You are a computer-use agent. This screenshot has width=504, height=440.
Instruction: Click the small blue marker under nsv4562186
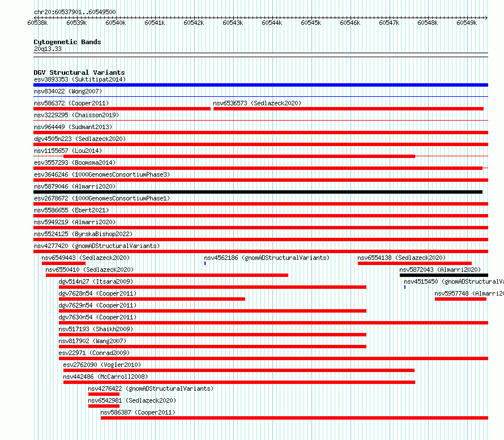point(205,263)
